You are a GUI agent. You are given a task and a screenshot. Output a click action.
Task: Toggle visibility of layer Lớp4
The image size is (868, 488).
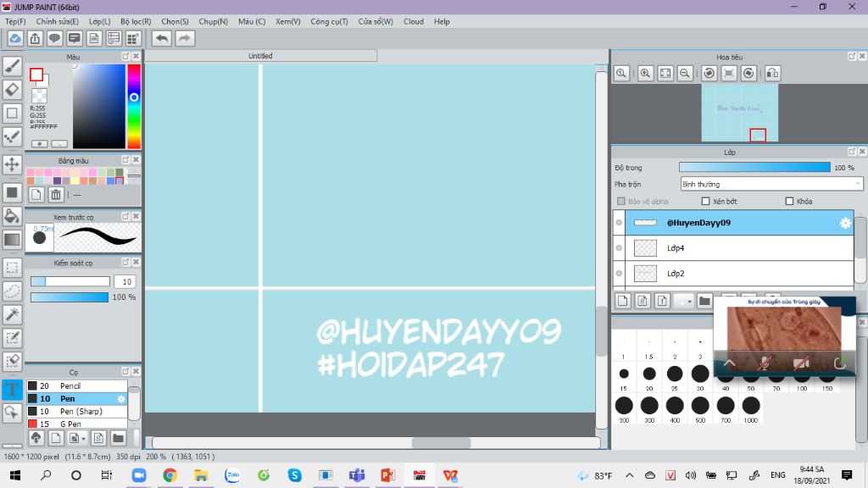coord(619,248)
